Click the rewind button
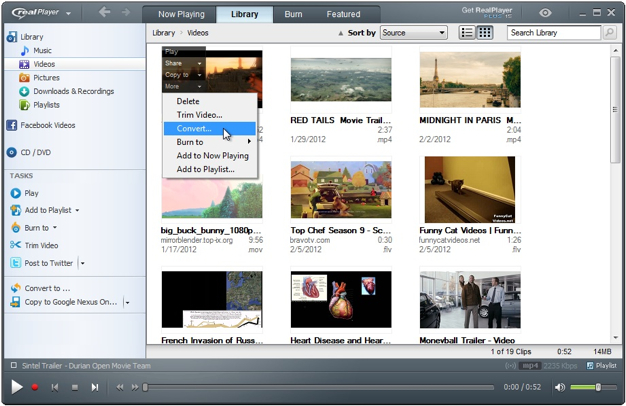The width and height of the screenshot is (626, 406). (119, 387)
